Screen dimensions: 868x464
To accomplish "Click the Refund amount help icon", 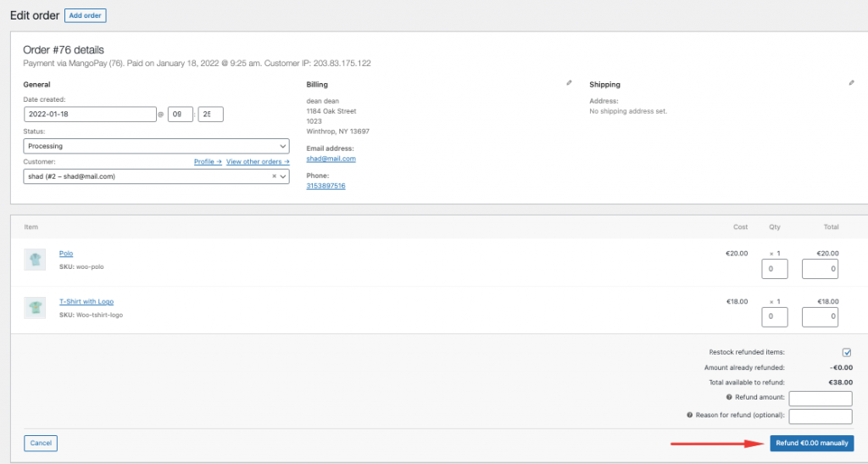I will (729, 398).
